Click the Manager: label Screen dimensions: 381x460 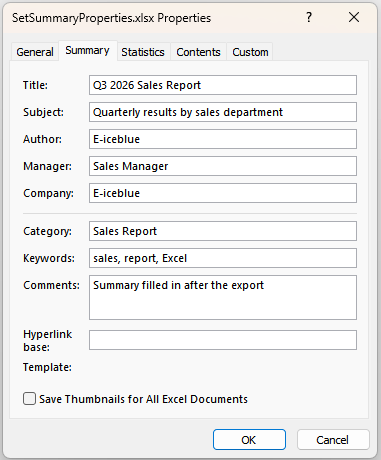point(47,166)
